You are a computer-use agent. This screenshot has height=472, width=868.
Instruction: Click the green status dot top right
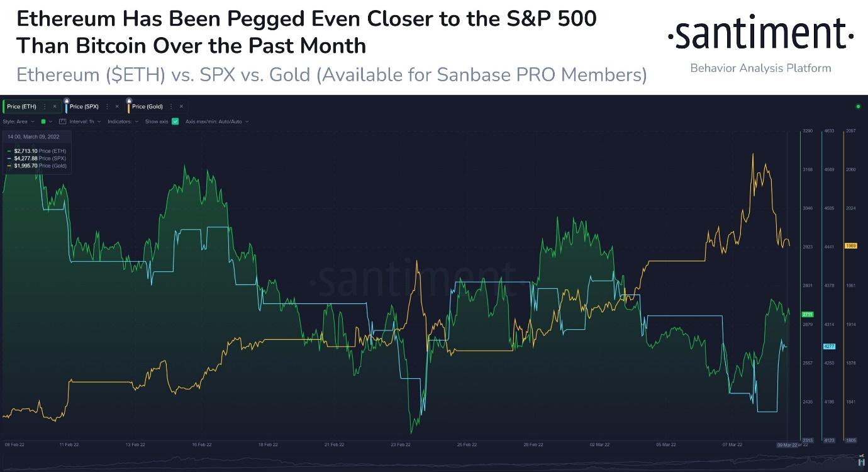point(858,106)
